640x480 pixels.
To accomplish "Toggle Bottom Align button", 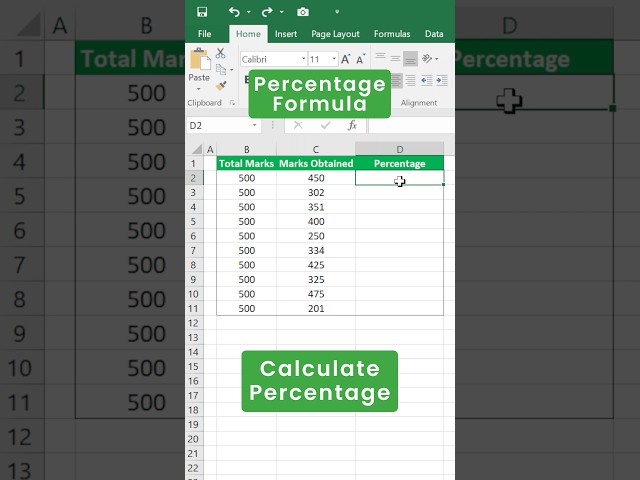I will click(410, 59).
